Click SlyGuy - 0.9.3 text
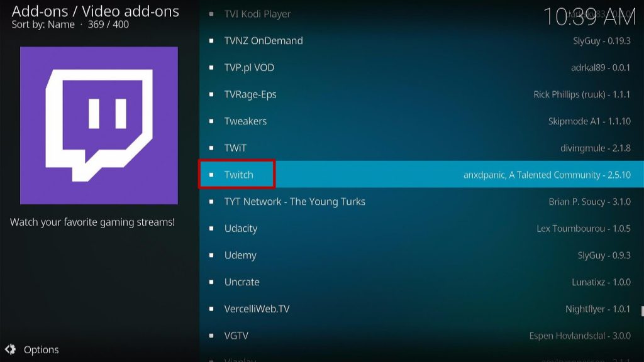644x362 pixels. point(604,255)
